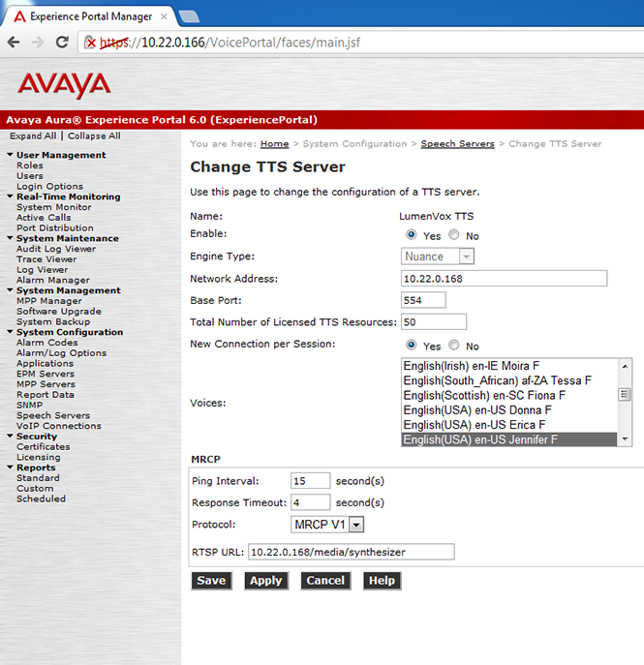Select Yes for Enable
Image resolution: width=644 pixels, height=665 pixels.
[411, 234]
